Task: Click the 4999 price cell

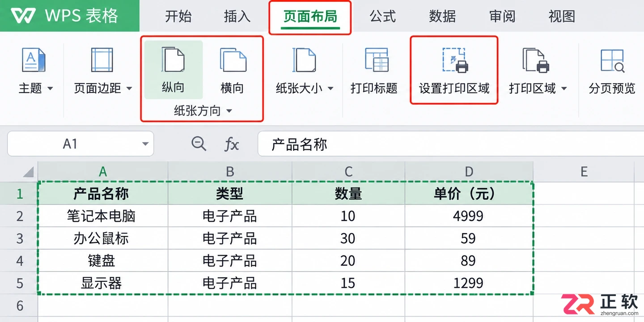Action: click(x=469, y=216)
